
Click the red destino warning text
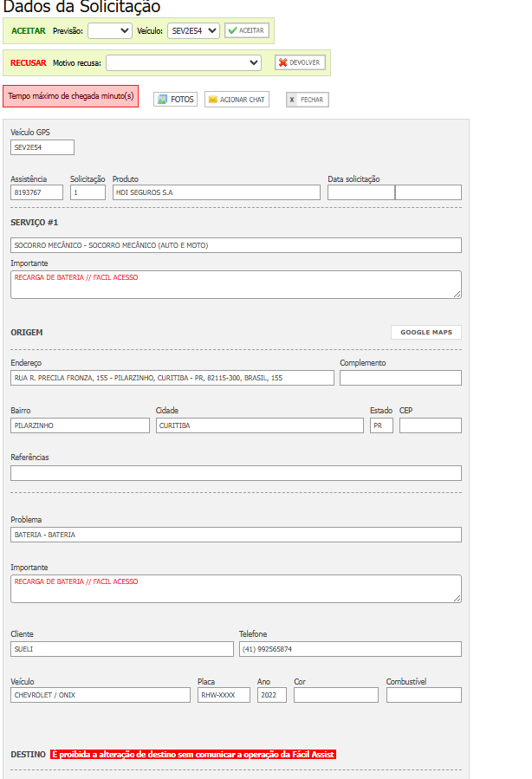pos(193,754)
